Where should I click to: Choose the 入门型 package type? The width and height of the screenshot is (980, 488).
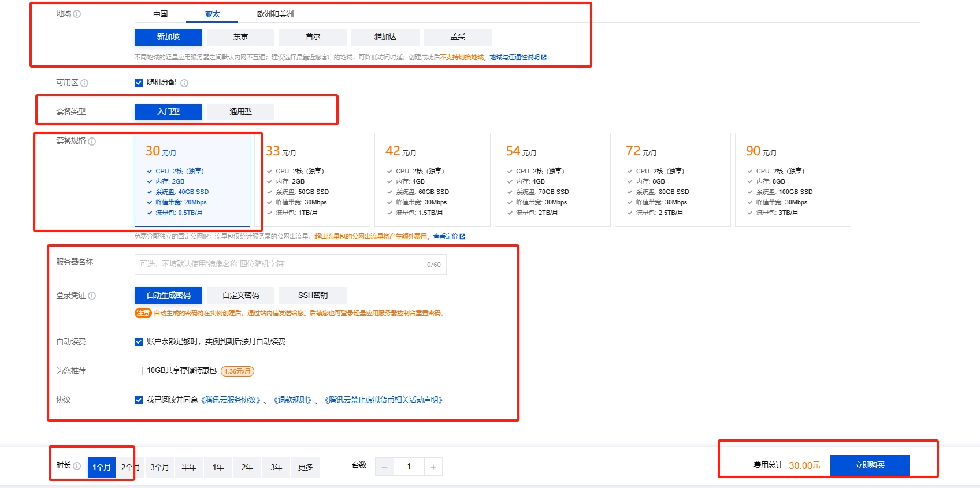point(168,112)
